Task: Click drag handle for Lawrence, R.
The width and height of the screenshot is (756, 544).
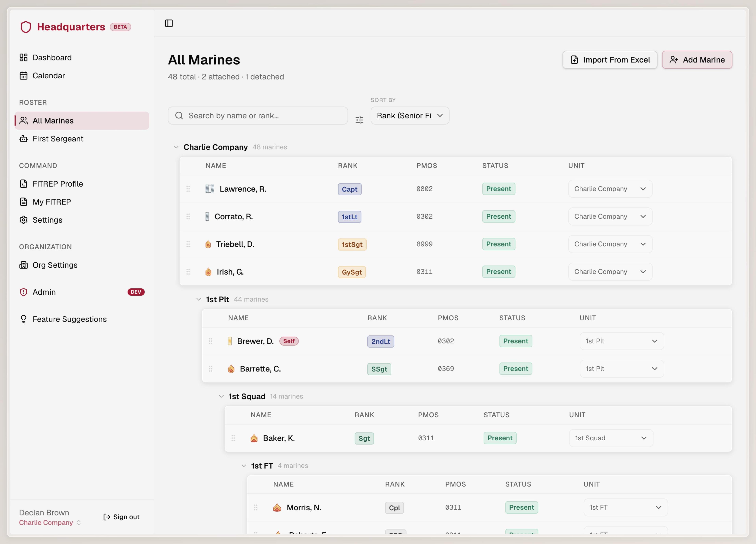Action: point(188,189)
